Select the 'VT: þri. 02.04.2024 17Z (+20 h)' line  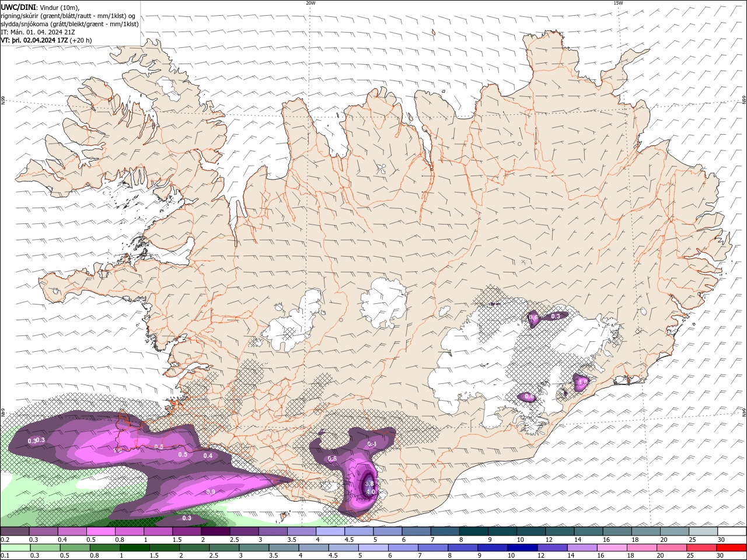[x=47, y=40]
